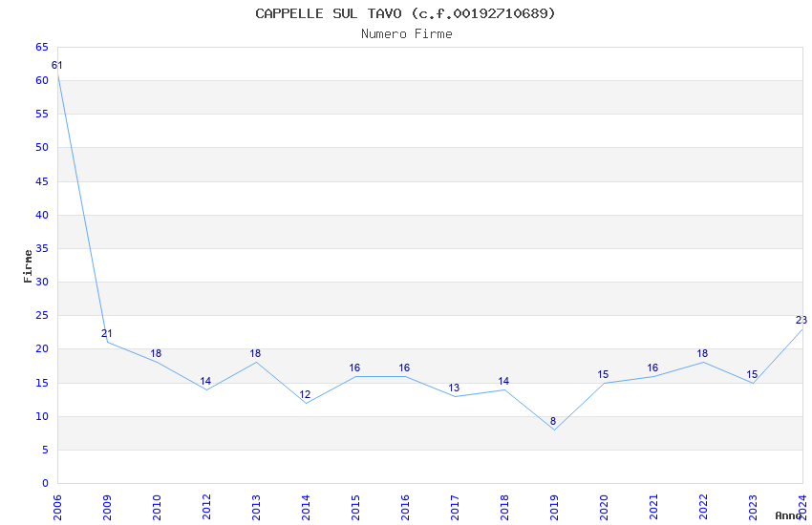Click x-axis year label 2023
Image resolution: width=812 pixels, height=525 pixels.
[754, 508]
